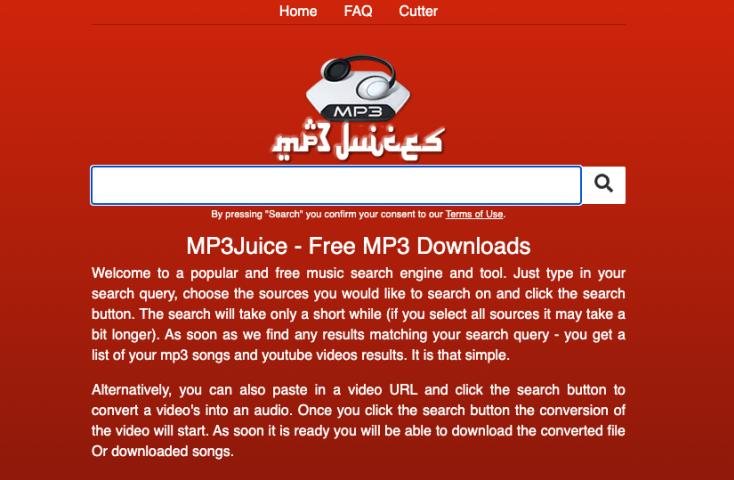Viewport: 734px width, 480px height.
Task: Click the search consent notice text
Action: point(358,214)
